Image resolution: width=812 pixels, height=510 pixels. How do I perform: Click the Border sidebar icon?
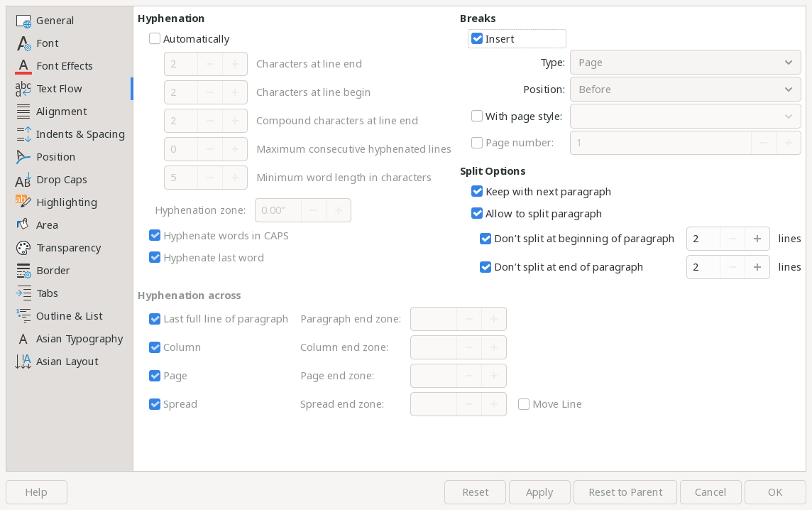tap(23, 271)
